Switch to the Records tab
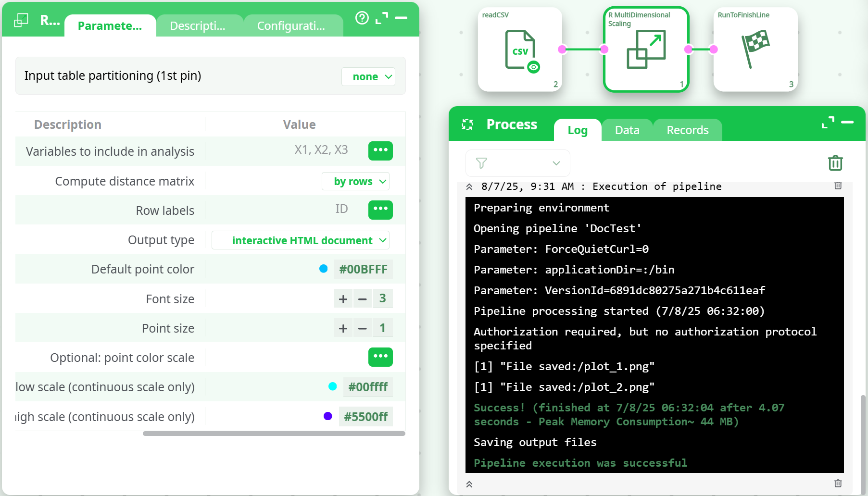 pos(687,130)
